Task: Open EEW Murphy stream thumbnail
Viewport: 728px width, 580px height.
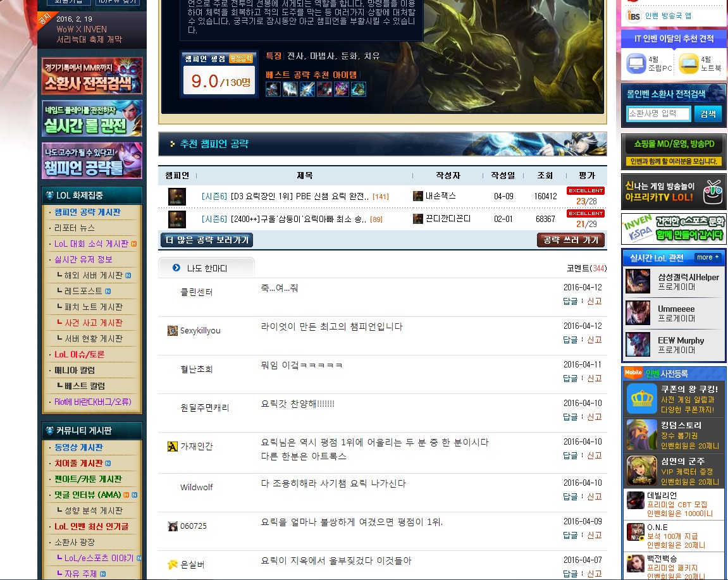Action: [638, 345]
